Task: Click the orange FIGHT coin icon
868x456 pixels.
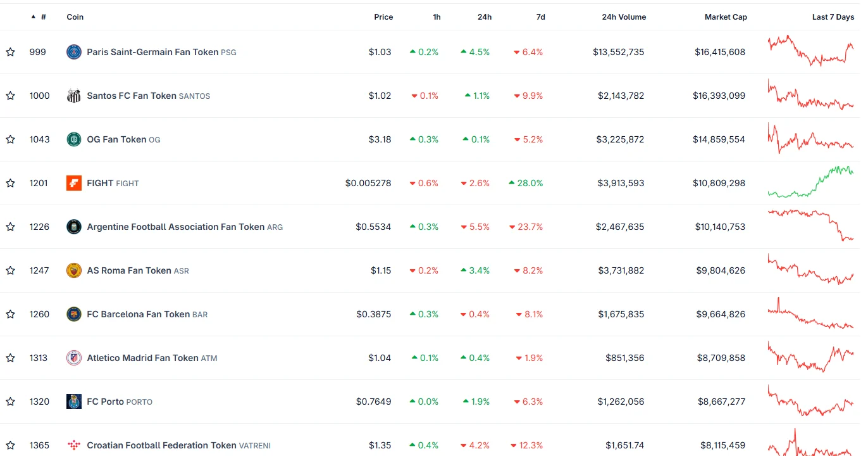Action: [74, 183]
